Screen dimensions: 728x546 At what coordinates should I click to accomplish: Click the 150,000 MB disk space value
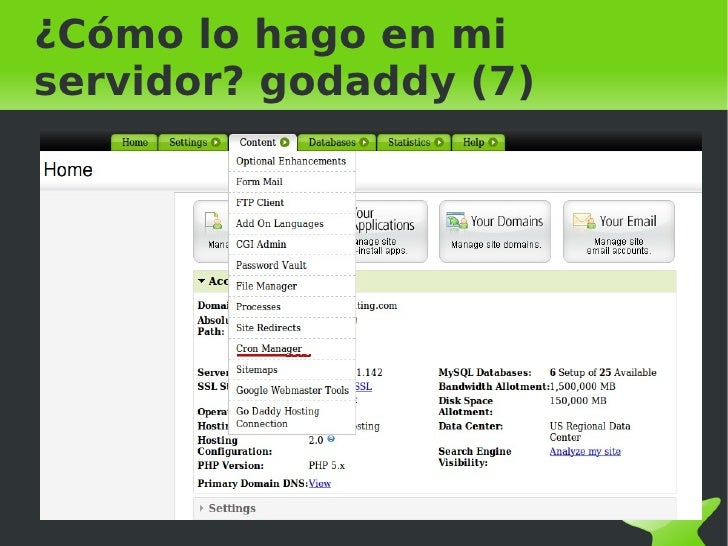click(578, 400)
